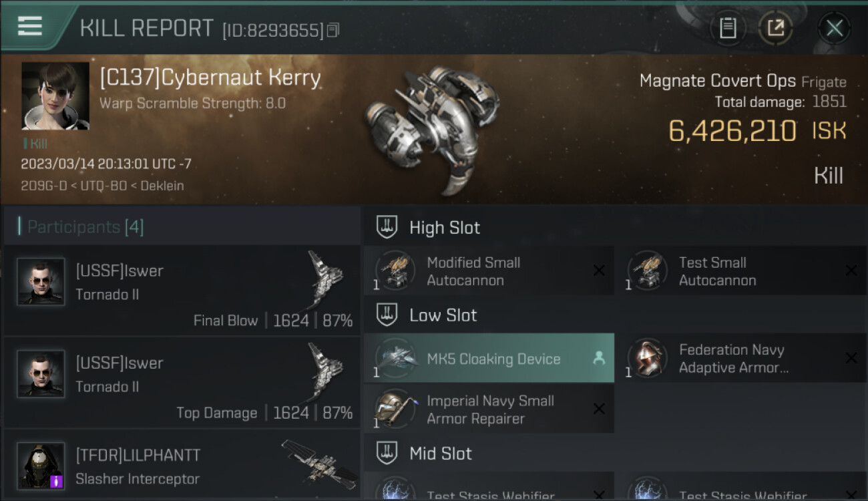View Cybernaut Kerry's character portrait
The width and height of the screenshot is (868, 501).
coord(55,96)
